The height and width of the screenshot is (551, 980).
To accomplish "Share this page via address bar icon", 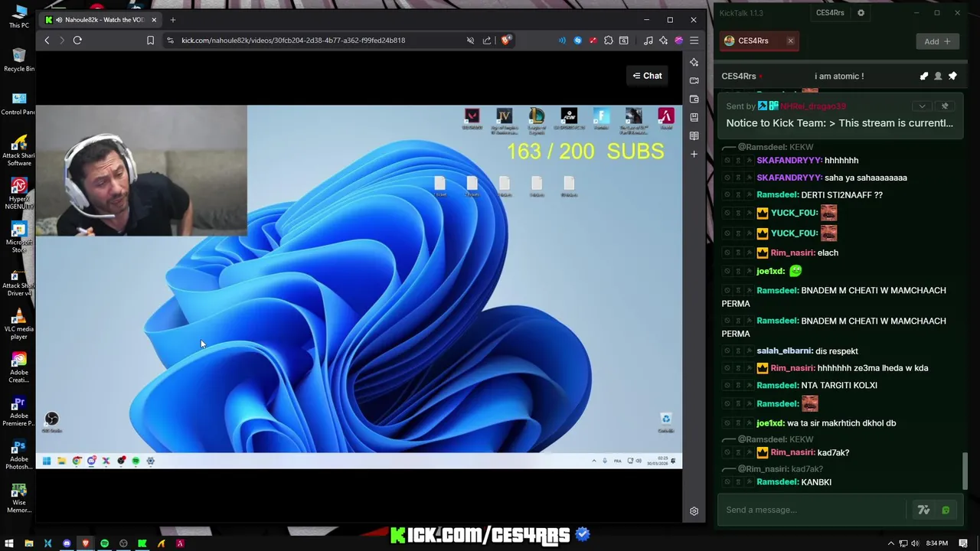I will click(487, 41).
